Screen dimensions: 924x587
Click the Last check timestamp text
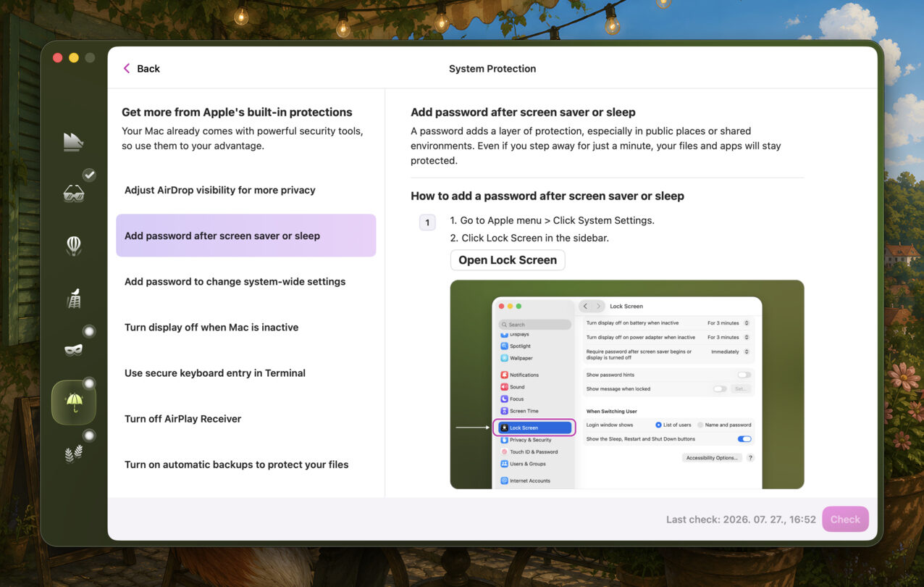[x=741, y=519]
